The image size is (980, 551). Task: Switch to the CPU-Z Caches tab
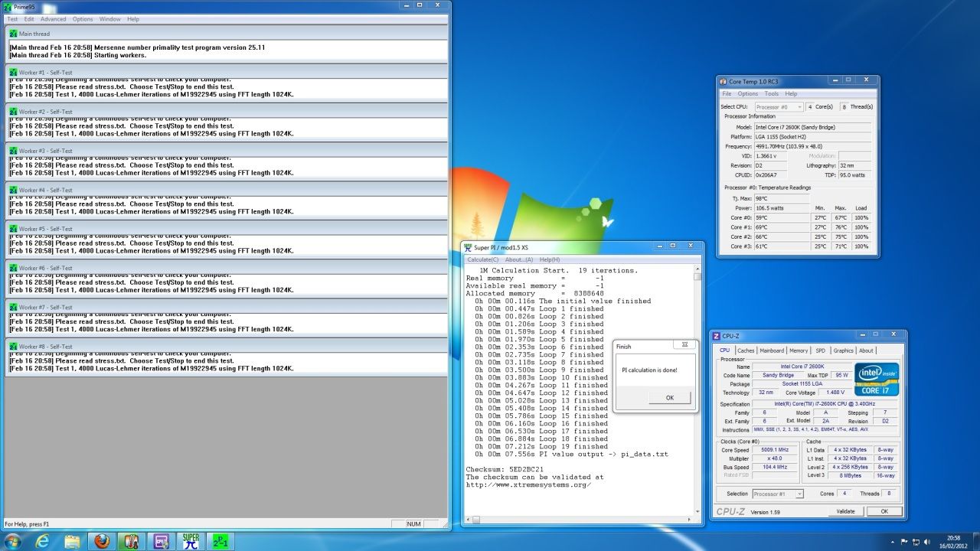click(746, 350)
